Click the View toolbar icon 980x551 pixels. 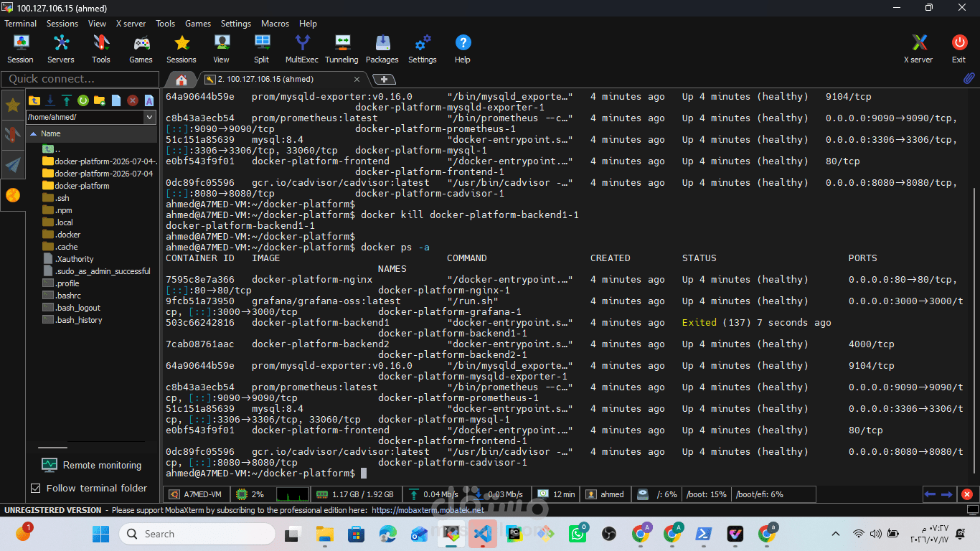(222, 49)
